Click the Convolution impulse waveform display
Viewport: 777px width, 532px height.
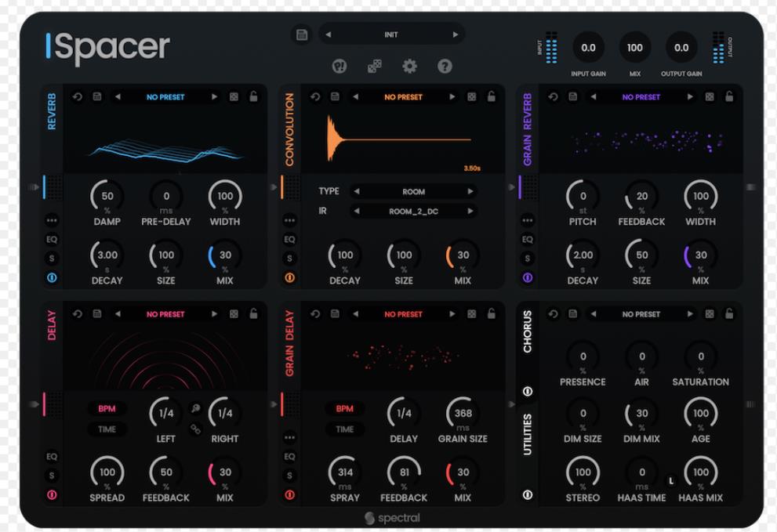(403, 140)
